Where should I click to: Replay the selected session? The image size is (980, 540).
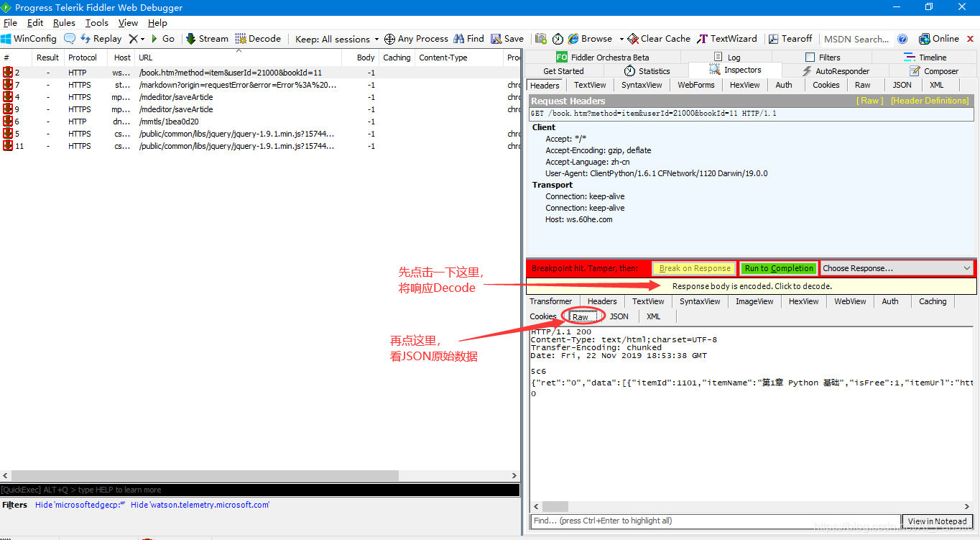(x=101, y=39)
